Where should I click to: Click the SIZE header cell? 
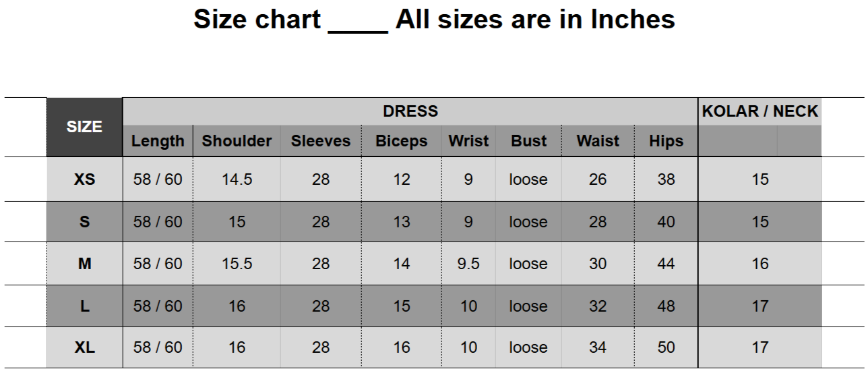click(84, 127)
